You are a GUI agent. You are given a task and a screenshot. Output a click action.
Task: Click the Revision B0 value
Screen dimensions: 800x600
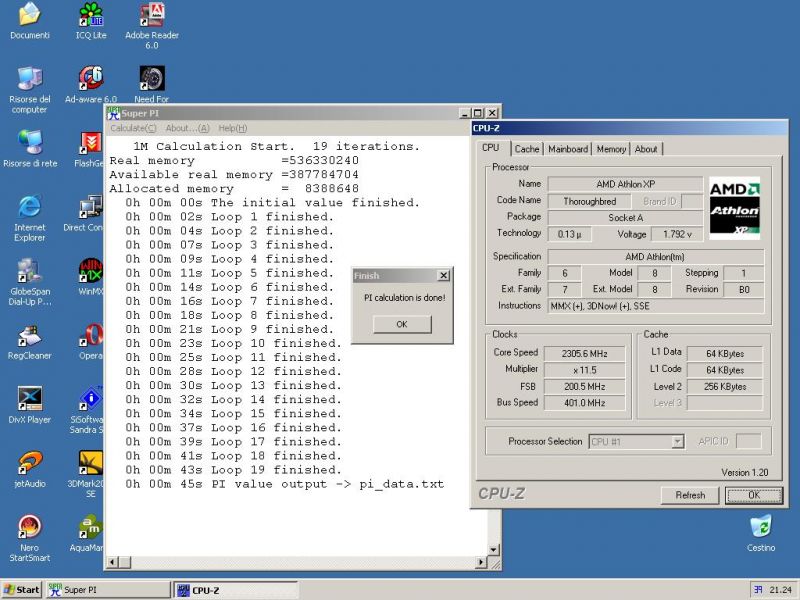[744, 289]
